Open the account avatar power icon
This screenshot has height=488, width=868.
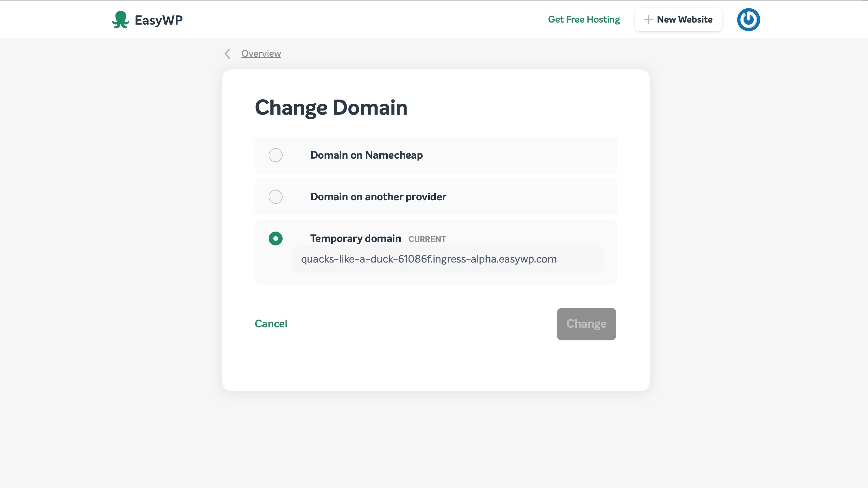click(x=748, y=20)
